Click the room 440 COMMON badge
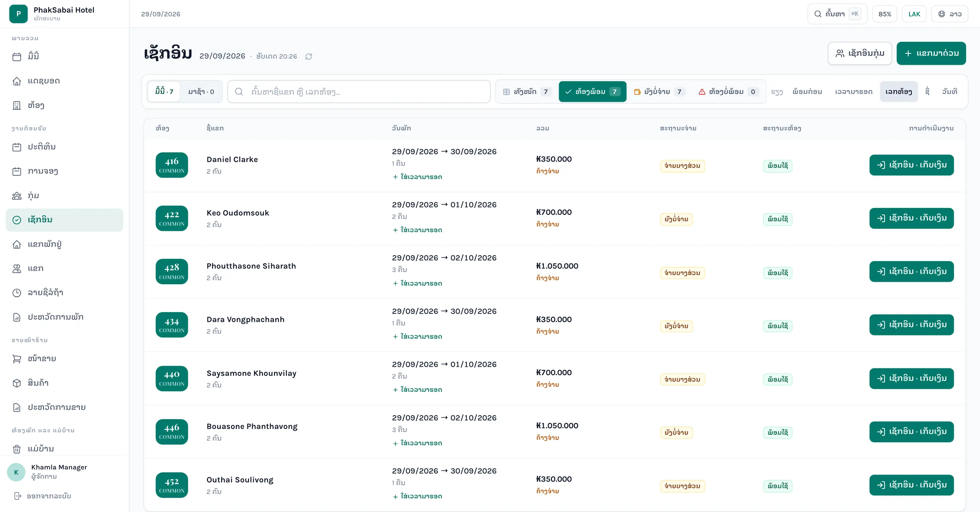980x512 pixels. click(171, 379)
